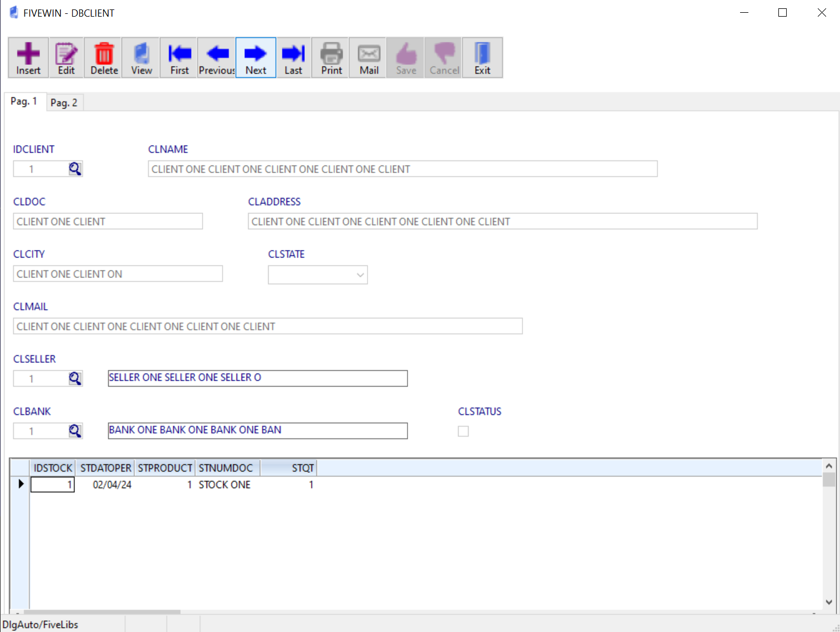Open Edit mode from the toolbar
The height and width of the screenshot is (632, 840).
tap(66, 58)
